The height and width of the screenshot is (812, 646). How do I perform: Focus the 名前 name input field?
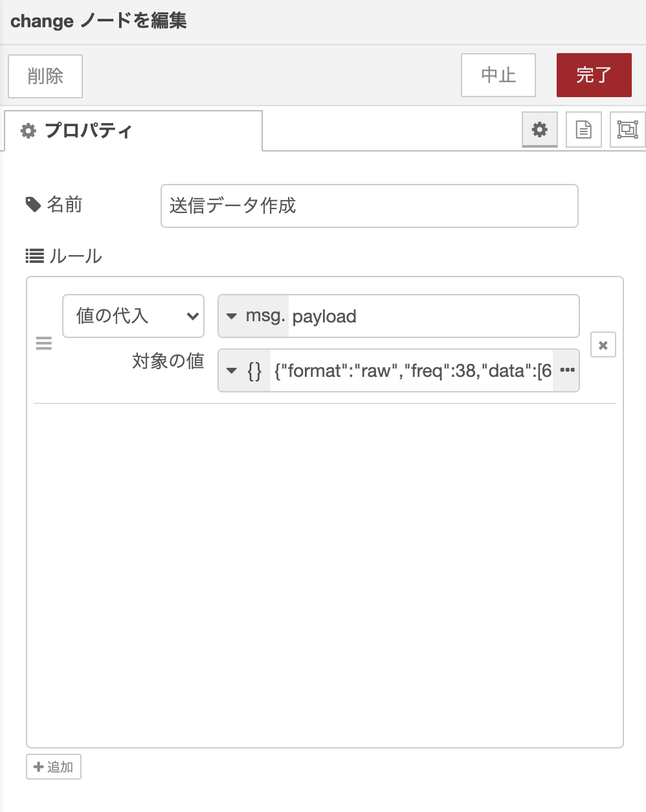coord(369,206)
